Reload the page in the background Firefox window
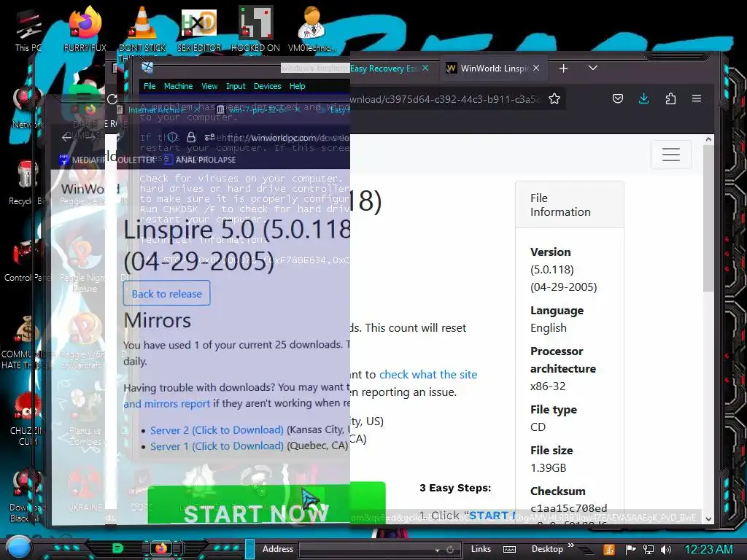The width and height of the screenshot is (747, 560). pos(112,99)
